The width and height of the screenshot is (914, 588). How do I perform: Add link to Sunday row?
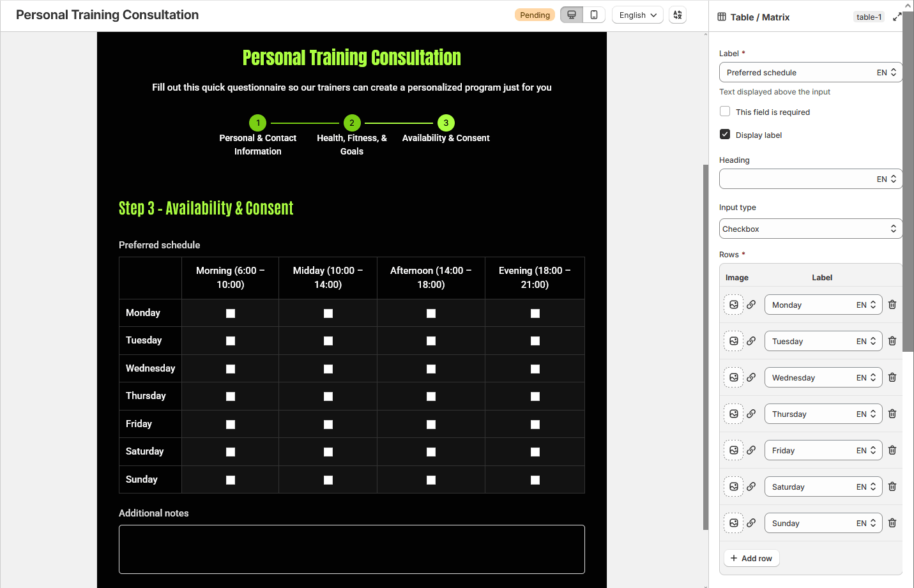coord(751,523)
